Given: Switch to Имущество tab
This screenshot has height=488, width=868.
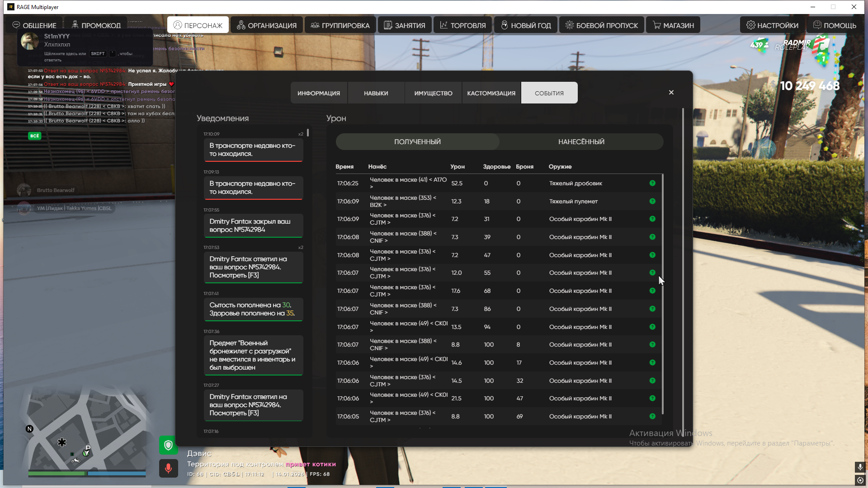Looking at the screenshot, I should 433,93.
